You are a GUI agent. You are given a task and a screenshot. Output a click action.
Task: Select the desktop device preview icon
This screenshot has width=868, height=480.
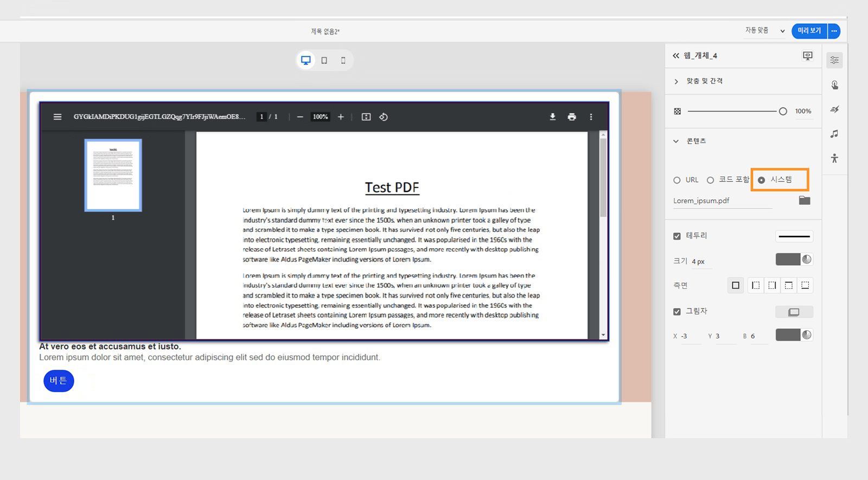(x=306, y=60)
